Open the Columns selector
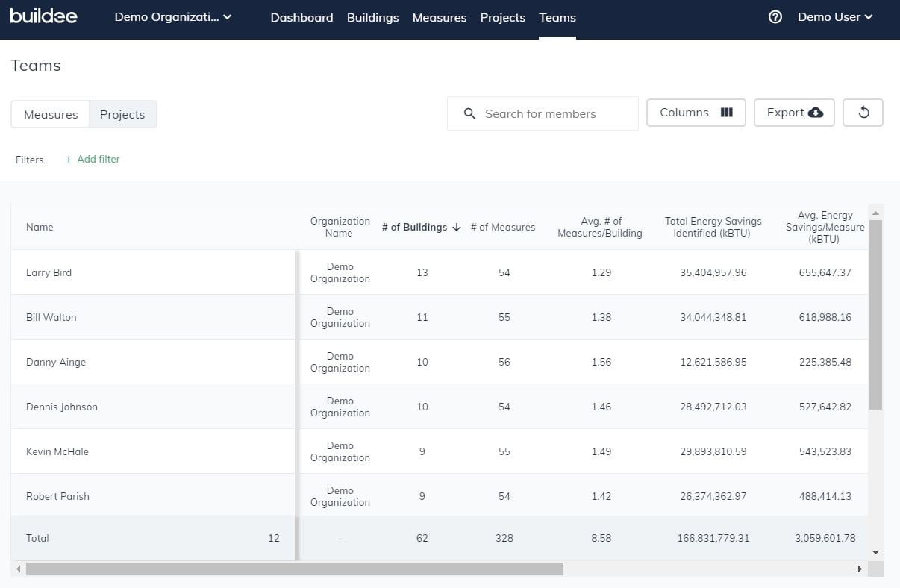The width and height of the screenshot is (900, 588). point(696,113)
